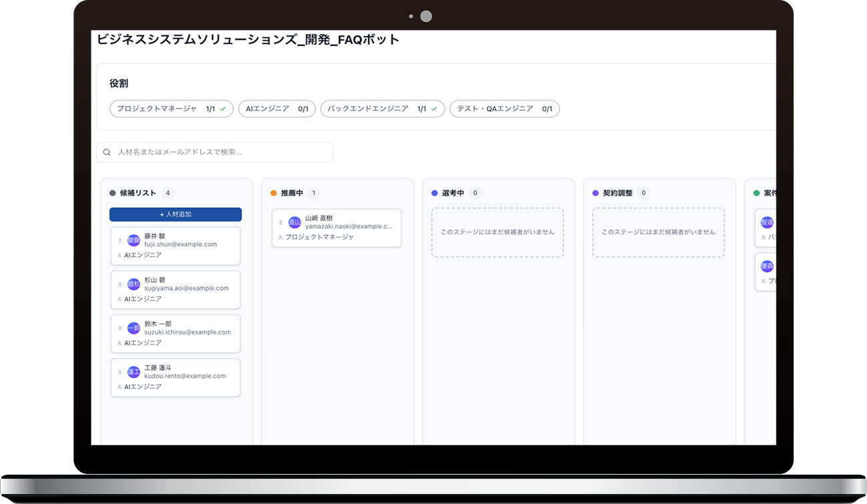
Task: Select the AIエンジニア 0/1 role chip
Action: [x=277, y=109]
